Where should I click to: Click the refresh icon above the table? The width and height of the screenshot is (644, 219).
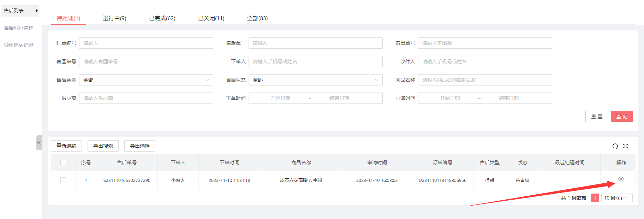tap(615, 146)
